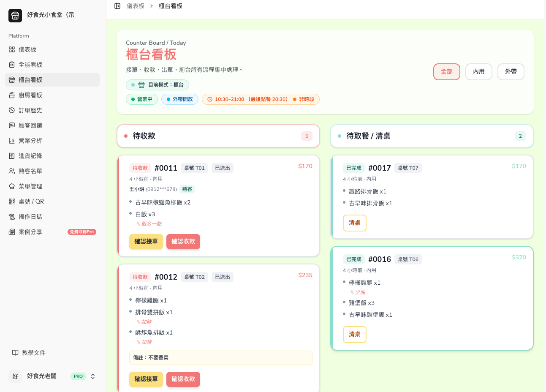Expand the account switcher chevrons beside PRO
Image resolution: width=546 pixels, height=392 pixels.
[x=93, y=376]
